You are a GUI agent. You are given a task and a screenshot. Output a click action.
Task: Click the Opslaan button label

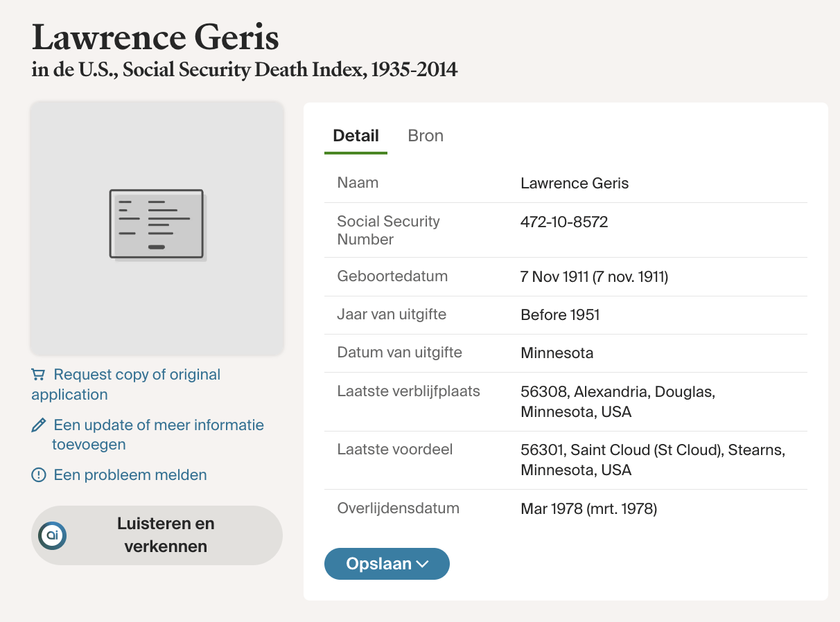(x=378, y=564)
